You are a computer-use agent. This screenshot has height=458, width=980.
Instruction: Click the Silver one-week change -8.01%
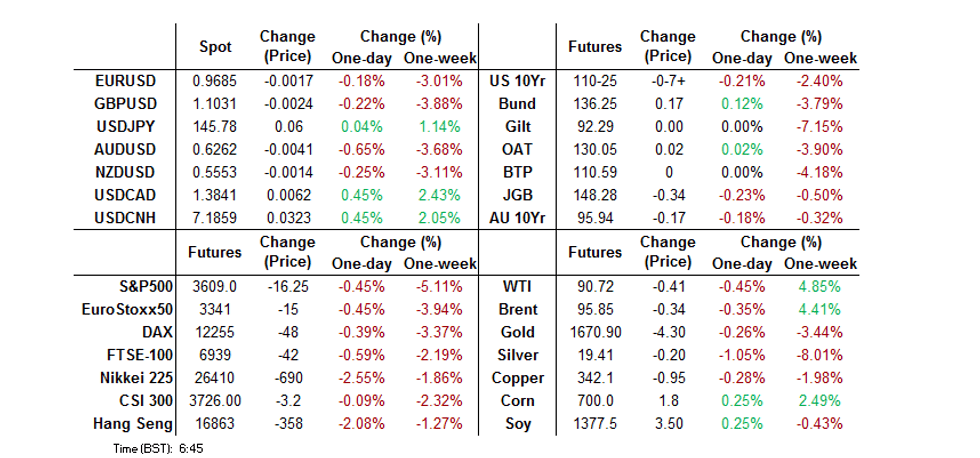(x=820, y=355)
